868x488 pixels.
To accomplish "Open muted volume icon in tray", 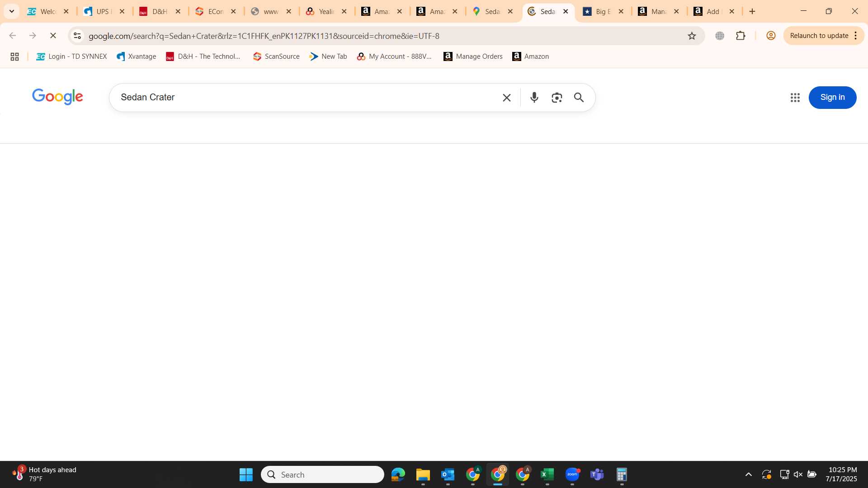I will 798,474.
